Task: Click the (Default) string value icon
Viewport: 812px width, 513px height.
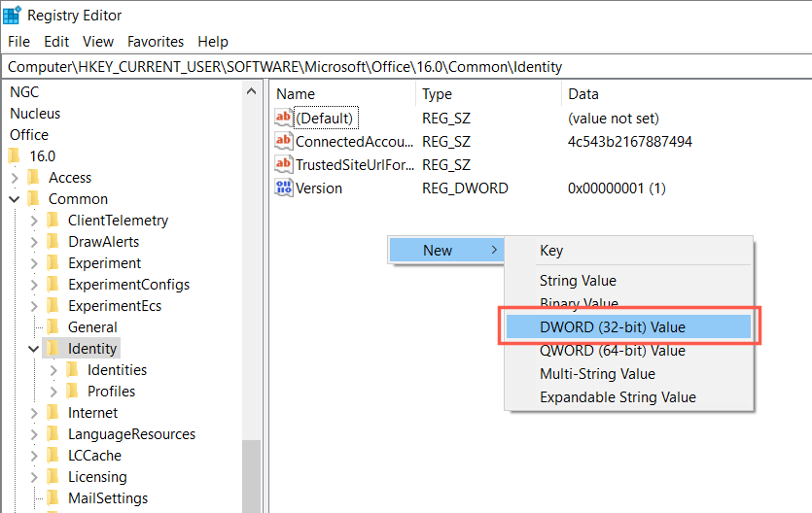Action: pos(283,118)
